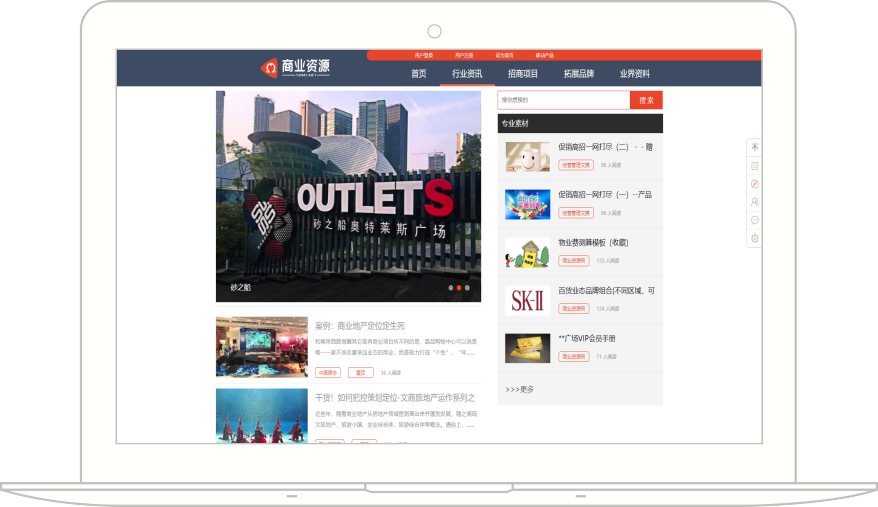This screenshot has height=507, width=878.
Task: Open the blue stage dancers thumbnail
Action: point(261,416)
